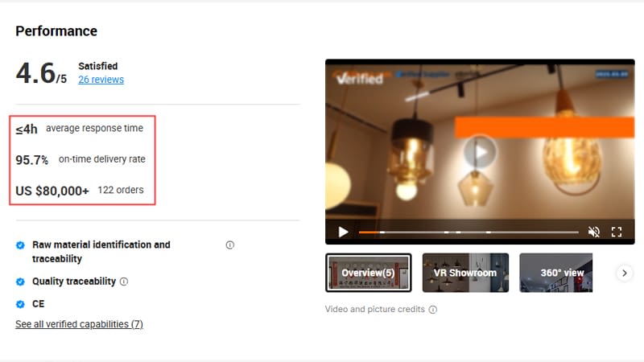The width and height of the screenshot is (644, 362).
Task: Open the 26 reviews link
Action: 101,80
